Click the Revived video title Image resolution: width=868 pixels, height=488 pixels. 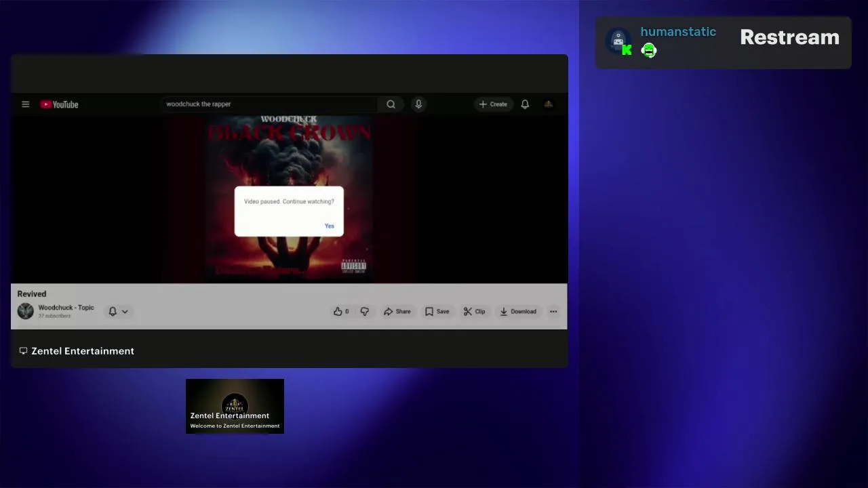pyautogui.click(x=32, y=294)
